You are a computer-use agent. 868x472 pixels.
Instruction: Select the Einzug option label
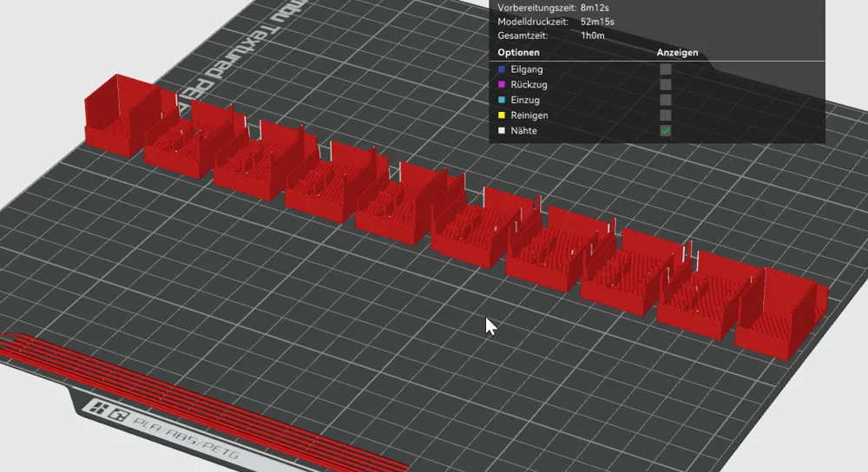click(525, 100)
